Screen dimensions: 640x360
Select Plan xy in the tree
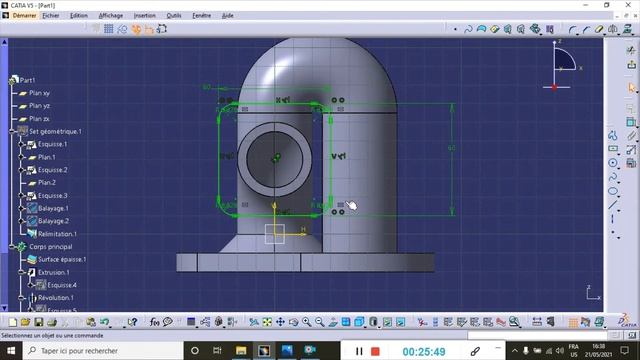[39, 93]
